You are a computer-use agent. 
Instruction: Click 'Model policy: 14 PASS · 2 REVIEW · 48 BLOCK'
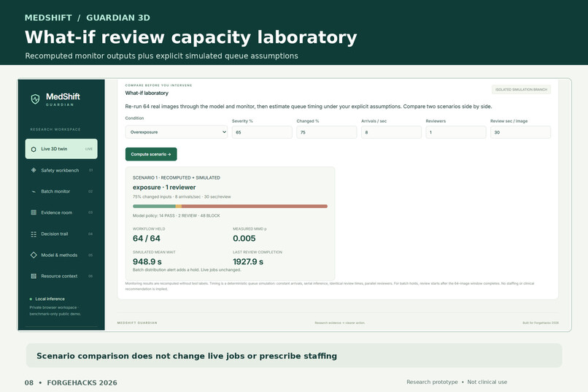point(177,215)
